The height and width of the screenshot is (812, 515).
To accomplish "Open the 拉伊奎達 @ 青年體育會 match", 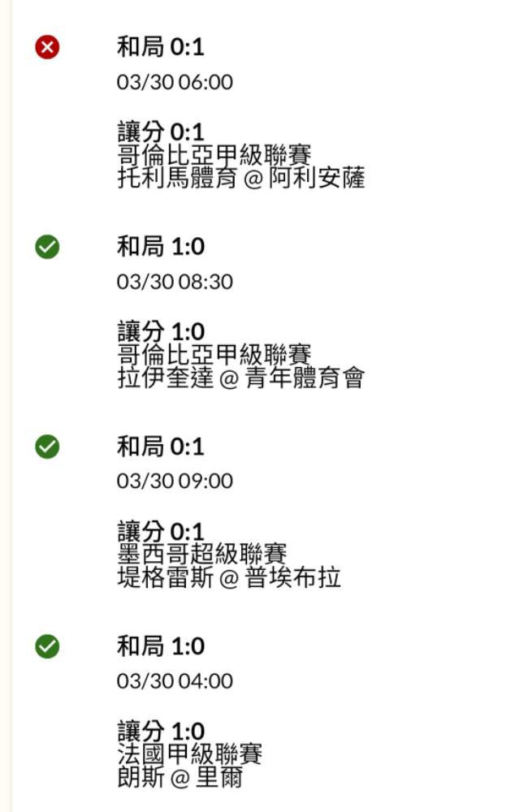I will click(x=241, y=378).
